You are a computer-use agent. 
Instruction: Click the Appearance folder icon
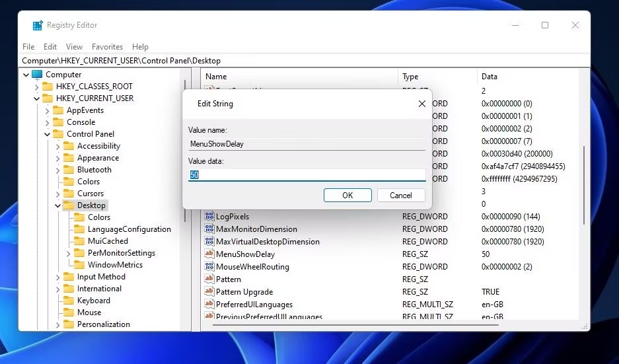click(x=69, y=157)
